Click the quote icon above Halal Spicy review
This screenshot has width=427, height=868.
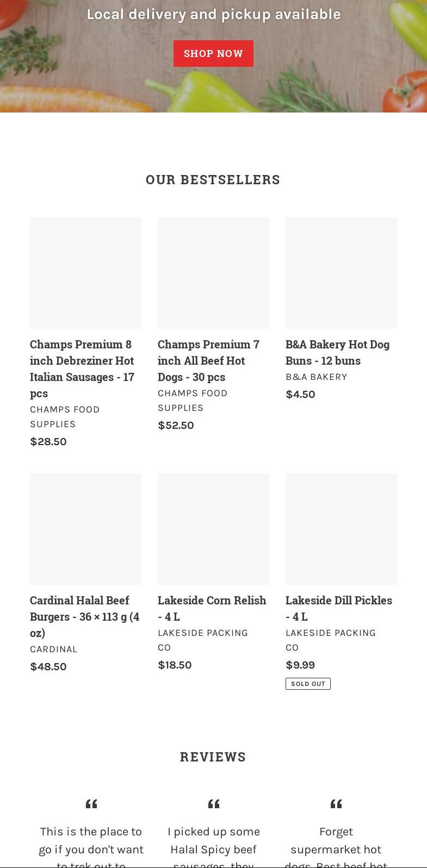click(x=214, y=804)
